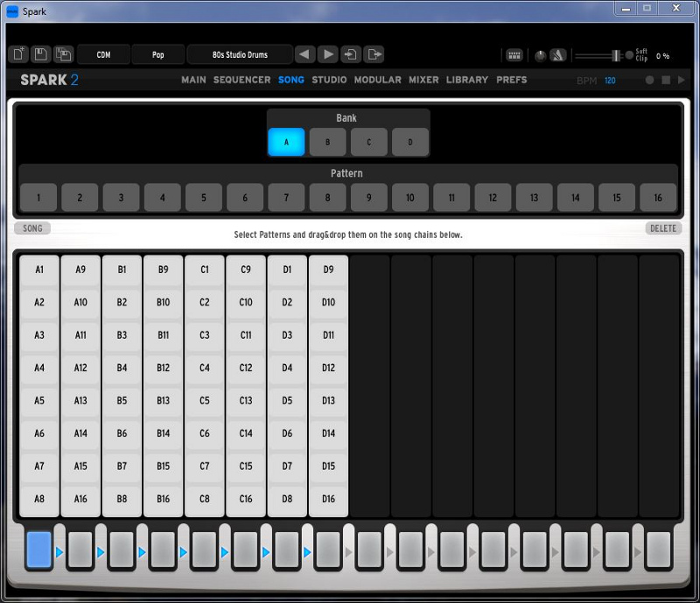This screenshot has width=700, height=603.
Task: Select Bank D
Action: pos(410,142)
